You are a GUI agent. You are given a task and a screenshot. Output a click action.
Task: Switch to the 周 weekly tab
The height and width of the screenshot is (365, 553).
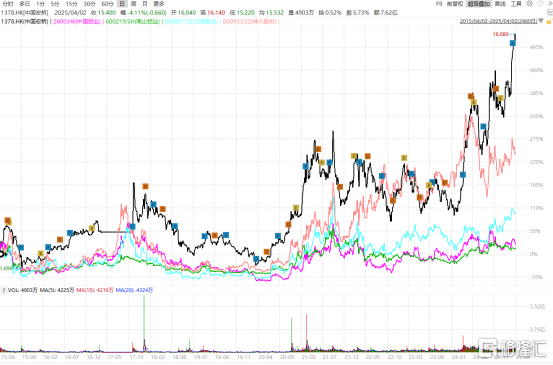tap(133, 4)
